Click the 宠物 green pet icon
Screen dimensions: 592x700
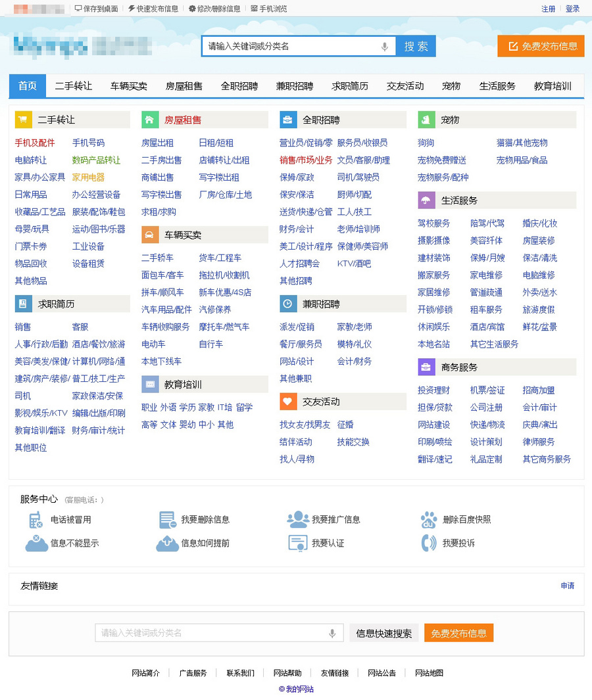click(426, 120)
